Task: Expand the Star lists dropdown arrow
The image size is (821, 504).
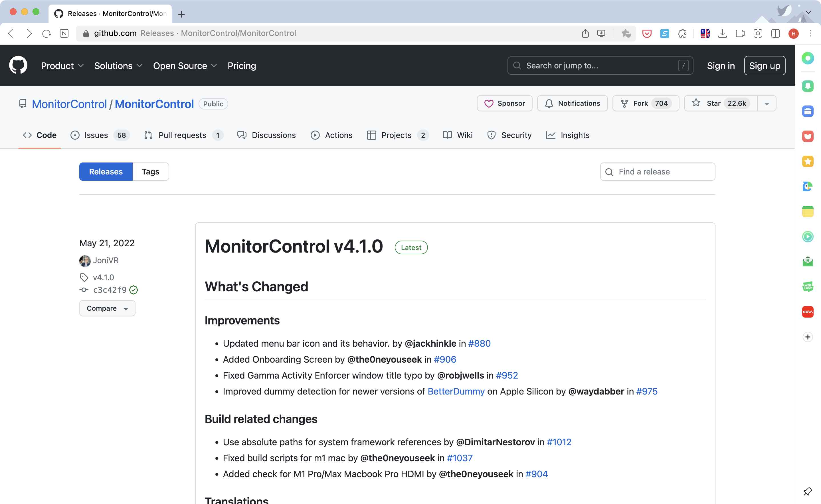Action: click(x=766, y=104)
